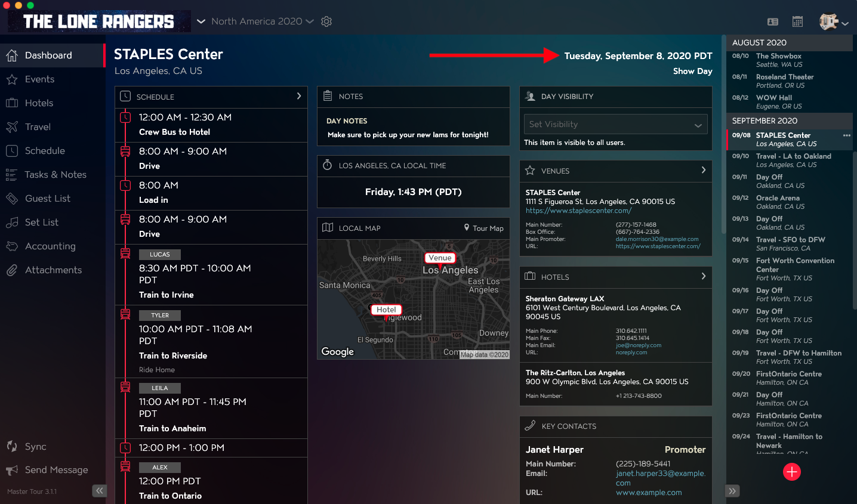The image size is (857, 504).
Task: Open the staplescenter.com venue link
Action: click(x=578, y=211)
